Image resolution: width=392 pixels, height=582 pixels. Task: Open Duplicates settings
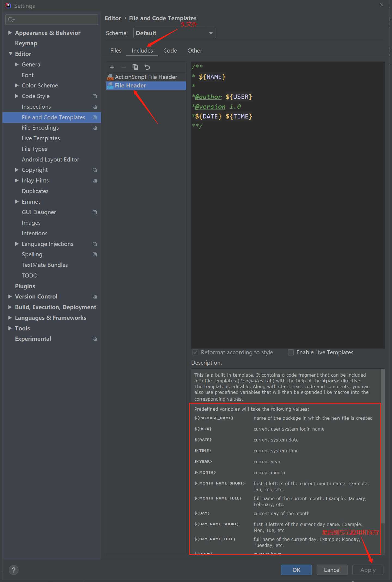(35, 191)
